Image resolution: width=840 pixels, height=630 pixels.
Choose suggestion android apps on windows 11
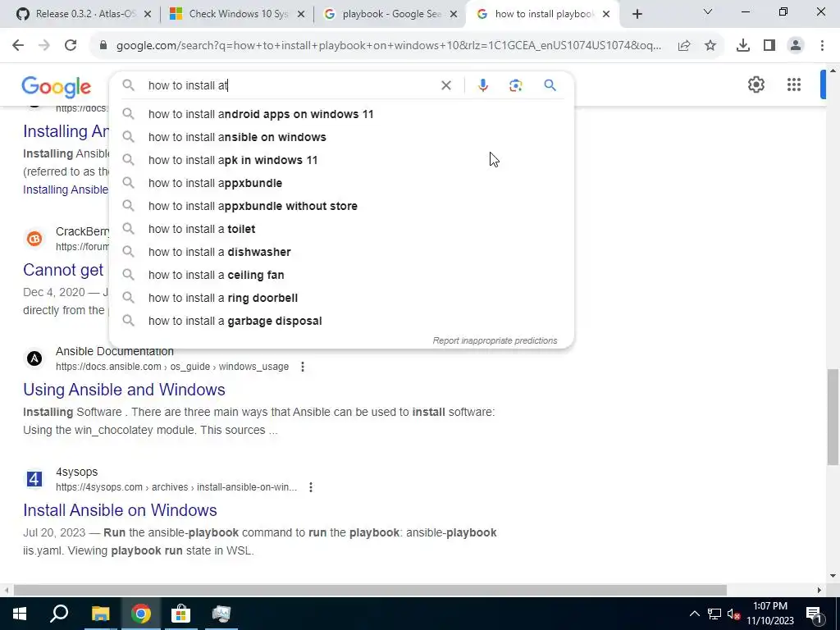[x=341, y=114]
